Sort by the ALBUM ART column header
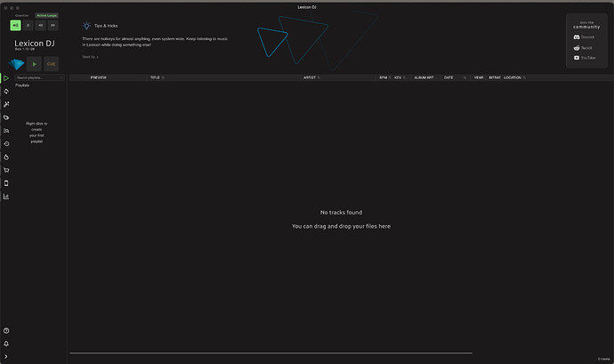 (424, 77)
